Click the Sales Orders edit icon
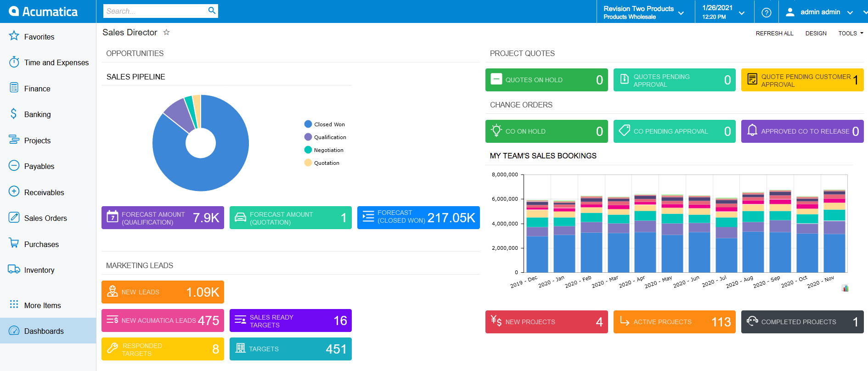Image resolution: width=868 pixels, height=371 pixels. pyautogui.click(x=14, y=217)
